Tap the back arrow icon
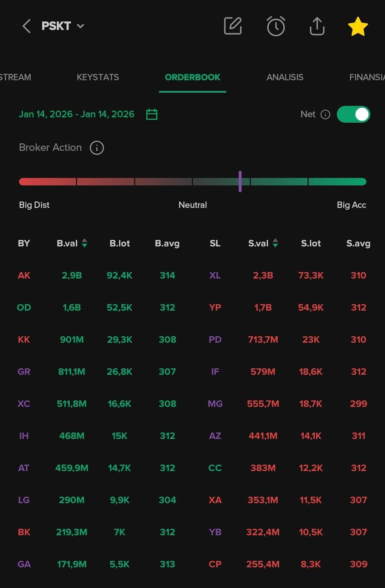This screenshot has width=385, height=588. (x=26, y=26)
